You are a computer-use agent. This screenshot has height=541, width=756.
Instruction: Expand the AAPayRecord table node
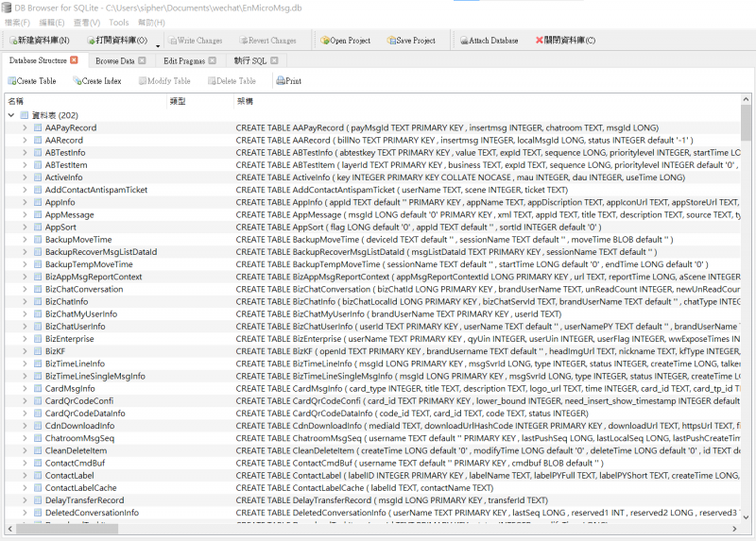click(25, 127)
